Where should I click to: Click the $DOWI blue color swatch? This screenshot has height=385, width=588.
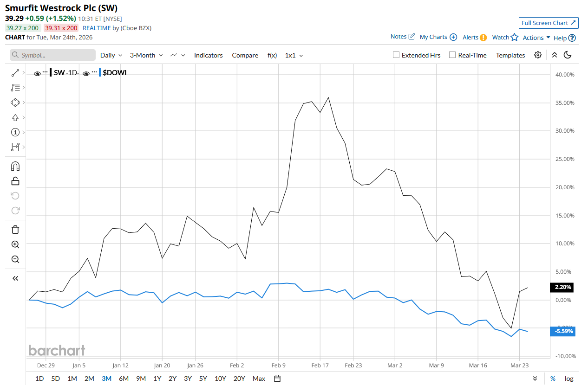[x=99, y=73]
